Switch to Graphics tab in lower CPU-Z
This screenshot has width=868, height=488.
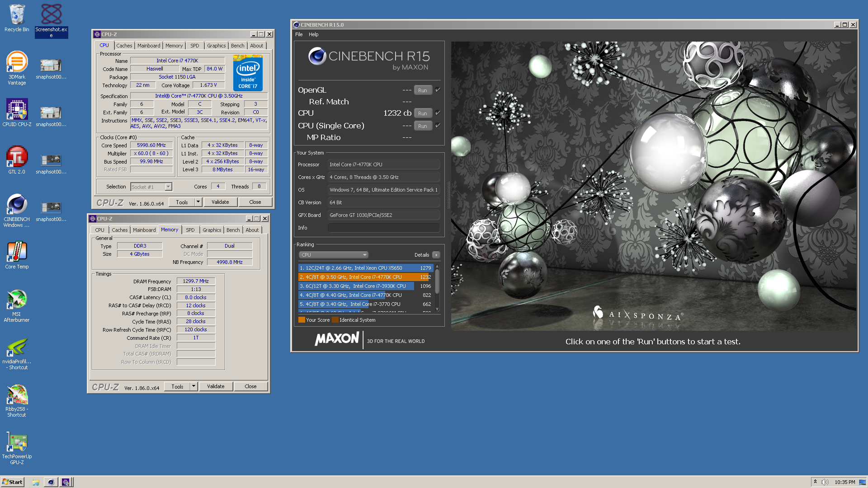tap(212, 230)
